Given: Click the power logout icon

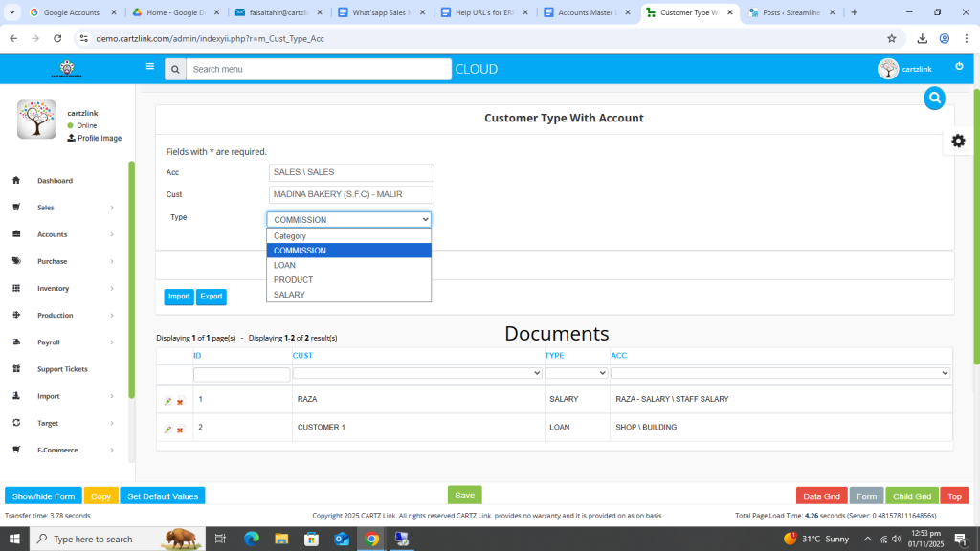Looking at the screenshot, I should pyautogui.click(x=959, y=67).
